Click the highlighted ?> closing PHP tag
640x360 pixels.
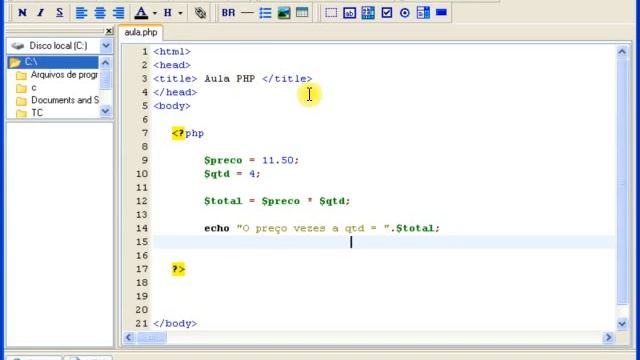point(178,269)
